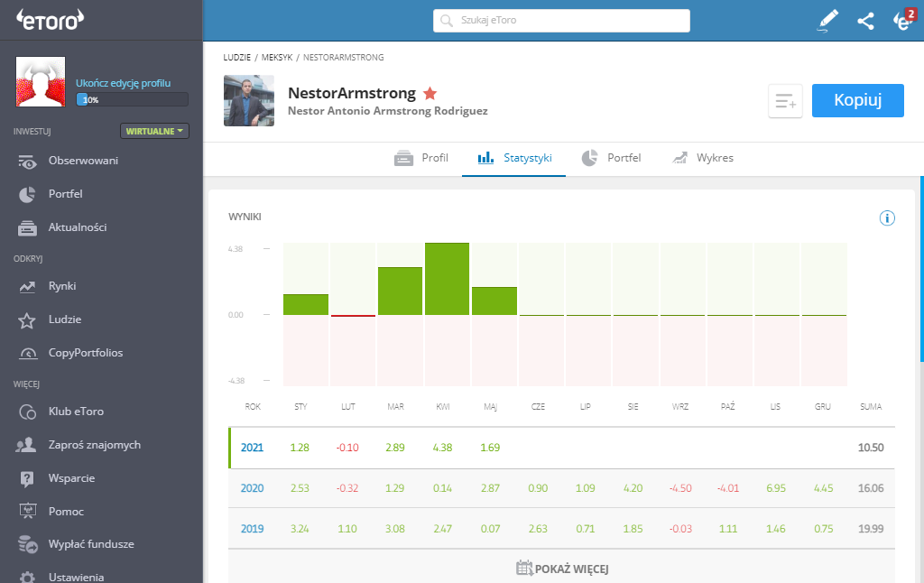Screen dimensions: 924x583
Task: Click the 19.99 total for 2019
Action: [871, 529]
